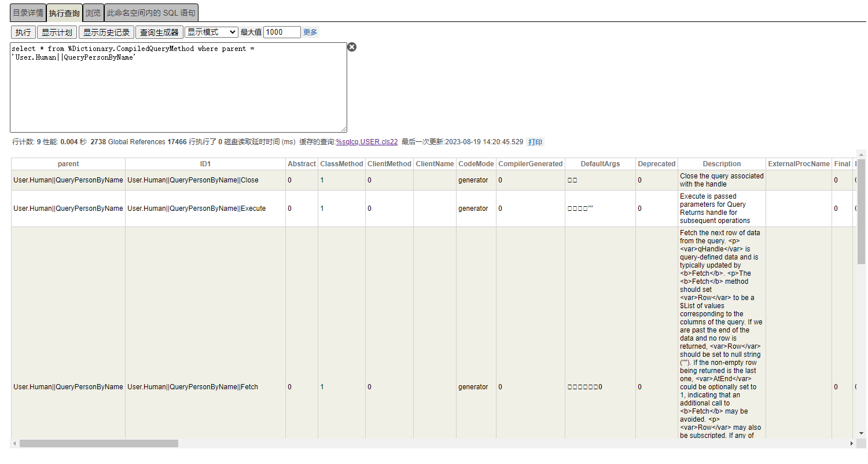Click the parent cell in the Execute row
Viewport: 868px width, 464px height.
pyautogui.click(x=68, y=209)
